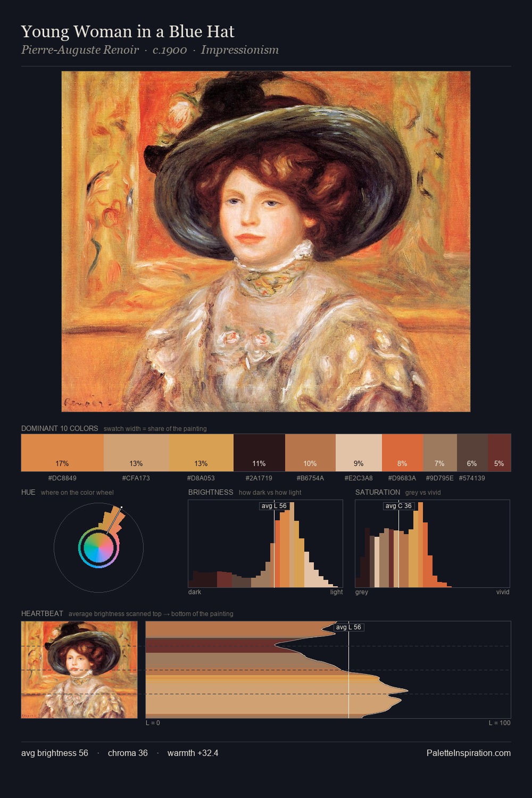532x798 pixels.
Task: Click the pale 9% swatch #E2C3A8
Action: [x=359, y=453]
